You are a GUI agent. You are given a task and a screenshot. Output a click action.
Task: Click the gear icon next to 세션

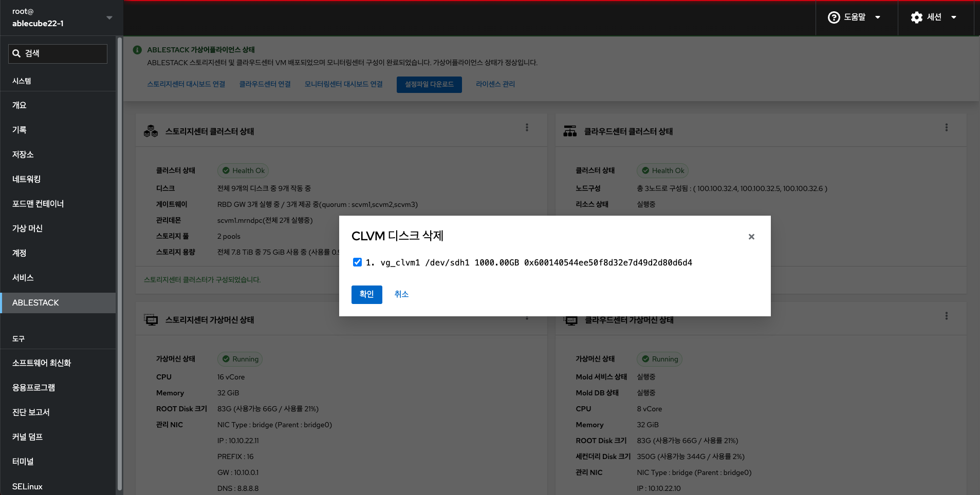[917, 17]
